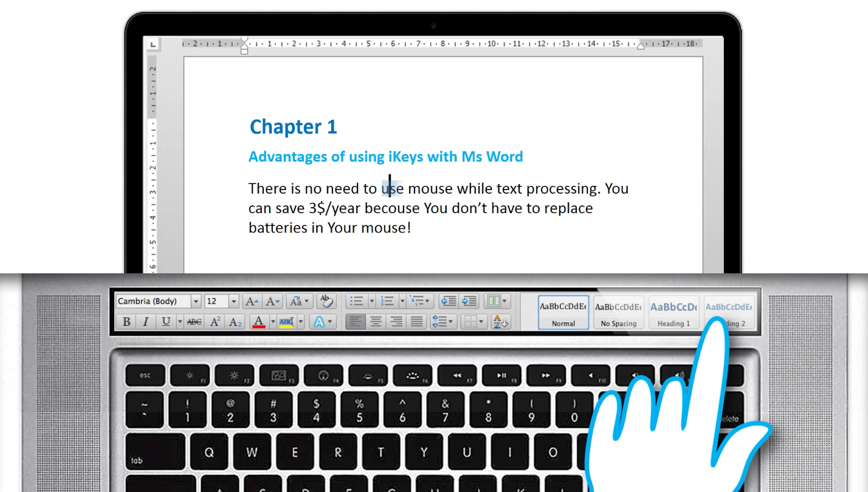Screen dimensions: 868x492
Task: Open the Cambria (Body) font dropdown
Action: coord(196,301)
